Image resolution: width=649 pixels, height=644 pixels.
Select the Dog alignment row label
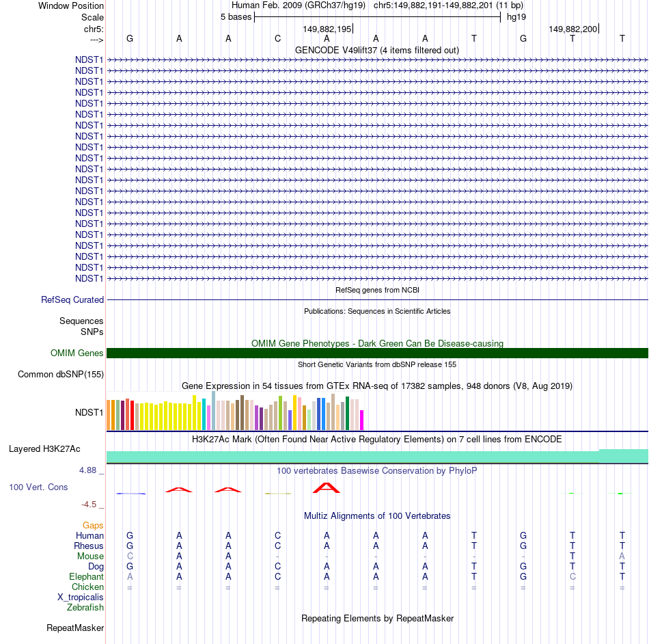96,567
